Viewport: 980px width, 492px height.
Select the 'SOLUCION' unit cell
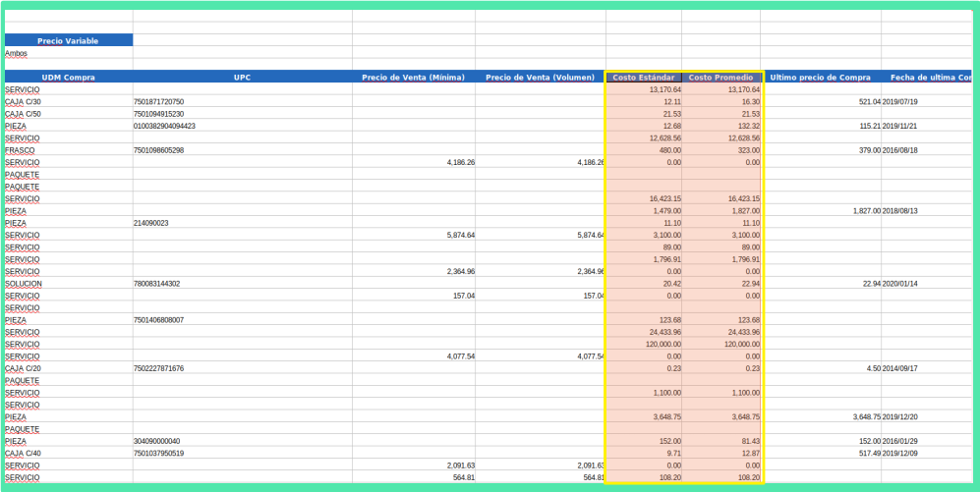point(24,284)
